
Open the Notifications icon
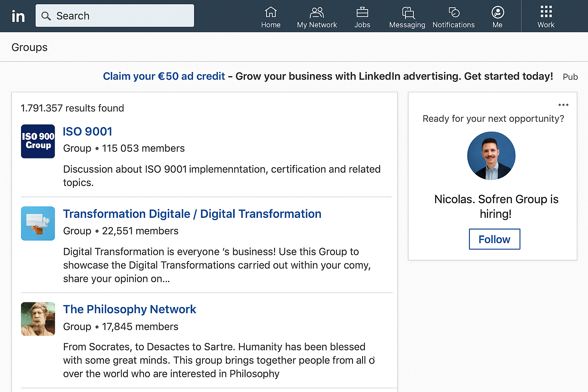pyautogui.click(x=454, y=12)
